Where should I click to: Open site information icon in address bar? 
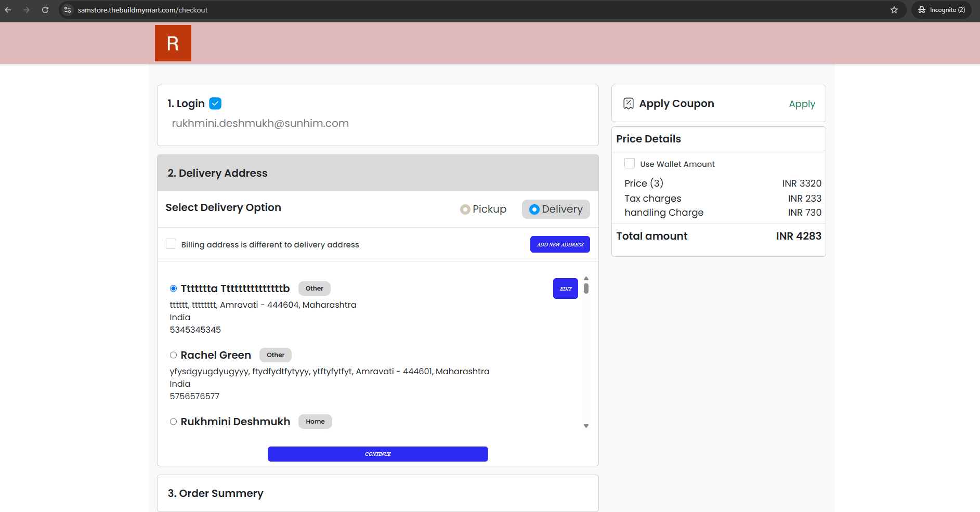[68, 10]
